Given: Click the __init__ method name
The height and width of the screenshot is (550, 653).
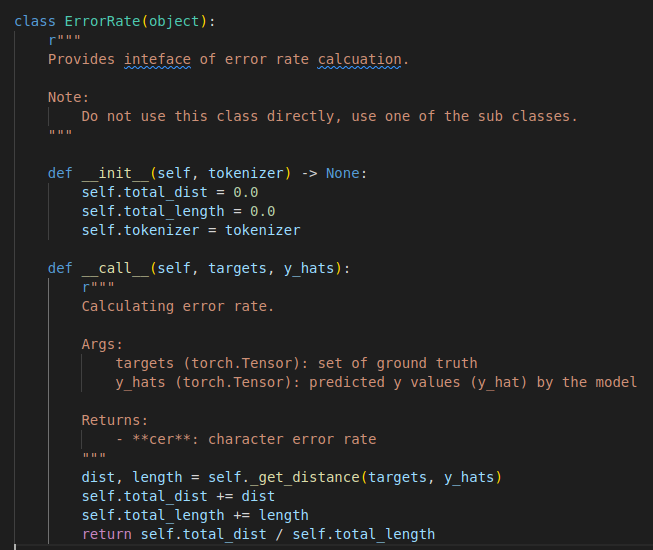Looking at the screenshot, I should tap(115, 173).
